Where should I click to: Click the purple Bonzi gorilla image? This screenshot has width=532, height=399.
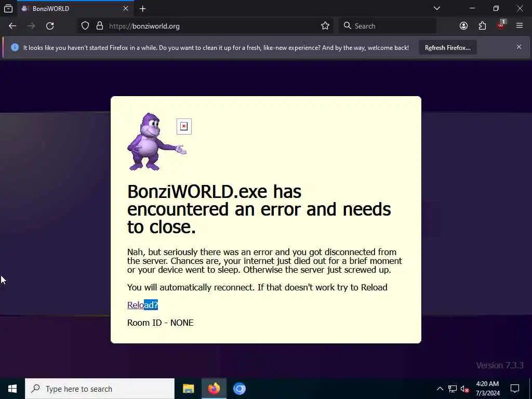click(x=156, y=141)
